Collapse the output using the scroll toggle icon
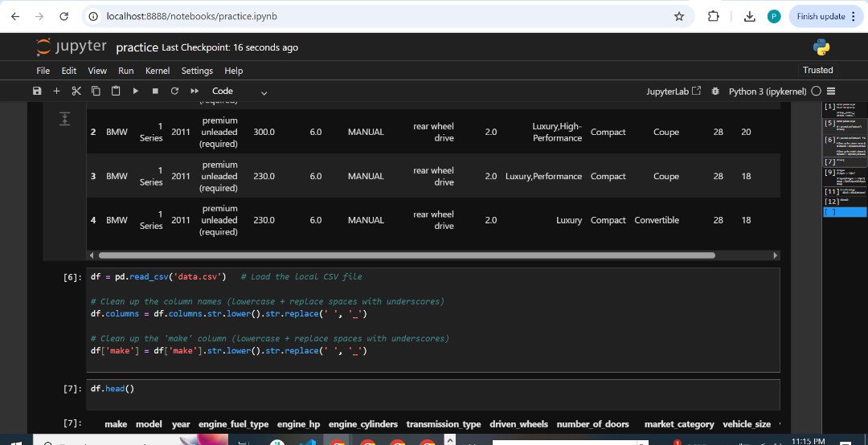This screenshot has width=868, height=445. pyautogui.click(x=65, y=119)
